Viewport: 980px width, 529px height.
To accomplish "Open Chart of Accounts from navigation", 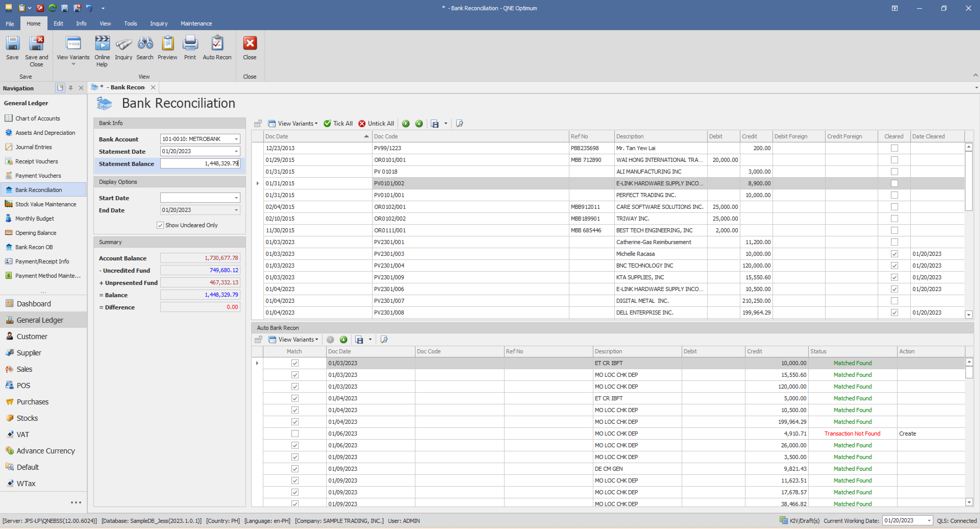I will point(38,118).
